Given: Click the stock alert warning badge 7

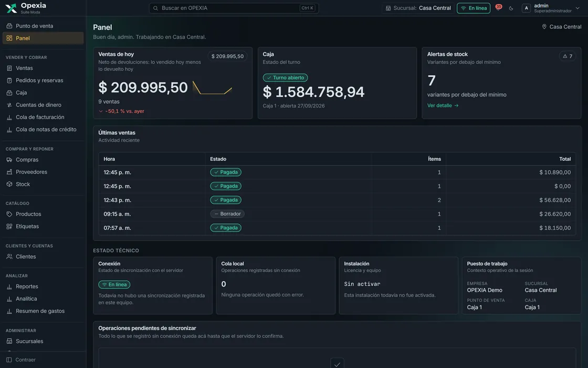Looking at the screenshot, I should [x=568, y=56].
